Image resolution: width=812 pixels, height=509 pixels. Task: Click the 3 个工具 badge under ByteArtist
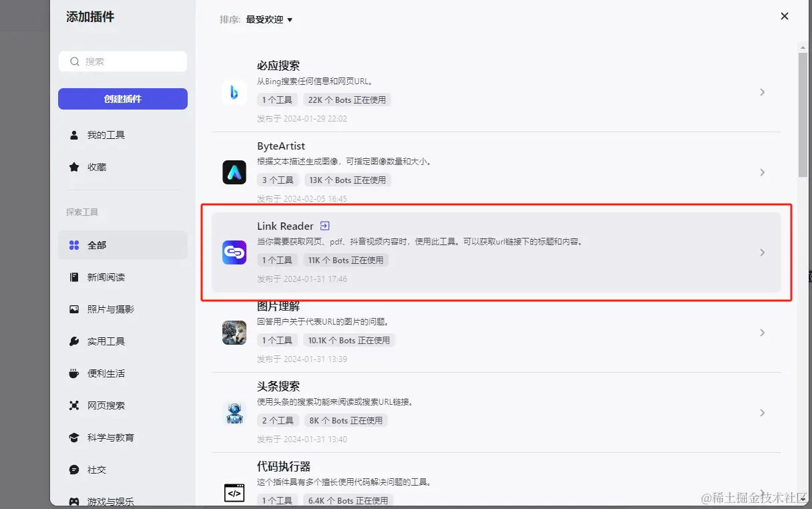click(278, 180)
